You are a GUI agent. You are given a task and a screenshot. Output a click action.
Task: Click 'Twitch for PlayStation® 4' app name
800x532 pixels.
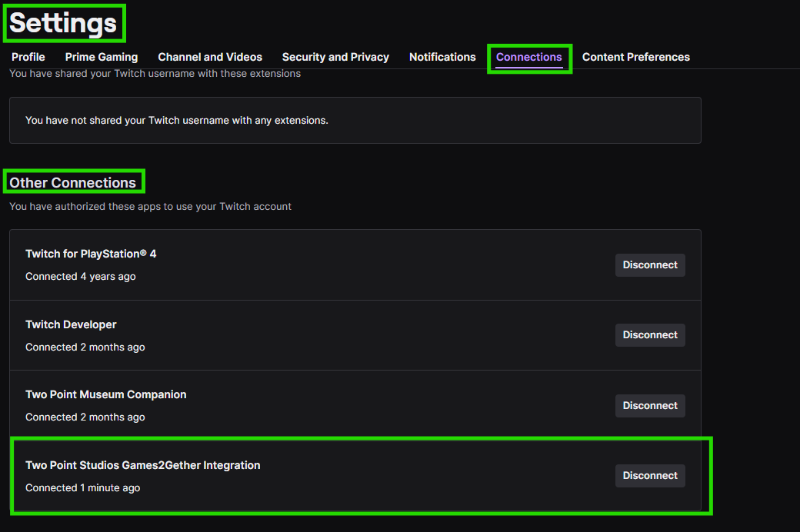[x=91, y=254]
